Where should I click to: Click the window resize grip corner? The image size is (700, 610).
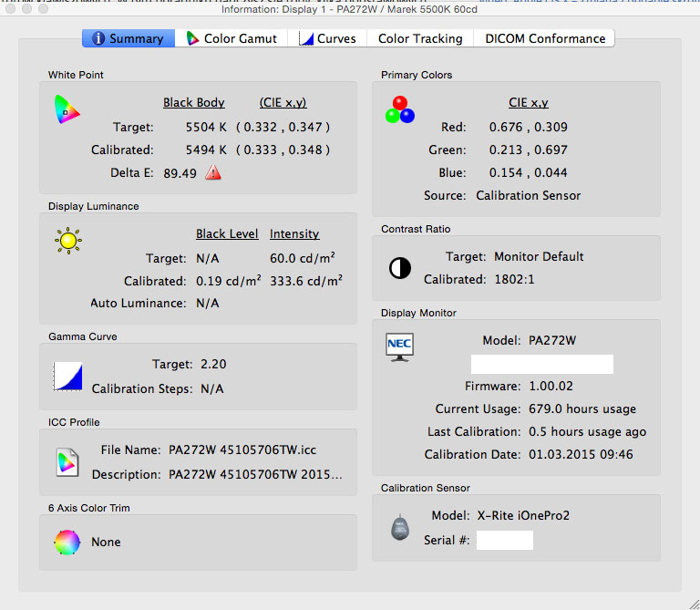pos(693,603)
